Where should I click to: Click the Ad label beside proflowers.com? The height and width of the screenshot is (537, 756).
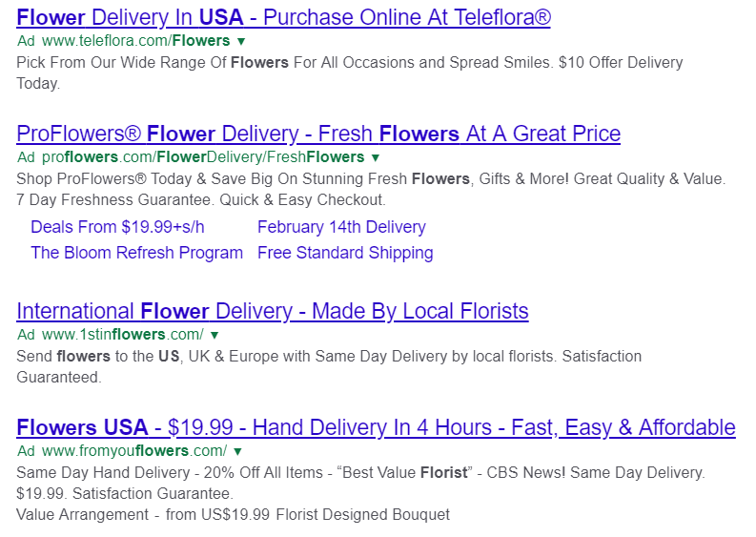pos(26,157)
